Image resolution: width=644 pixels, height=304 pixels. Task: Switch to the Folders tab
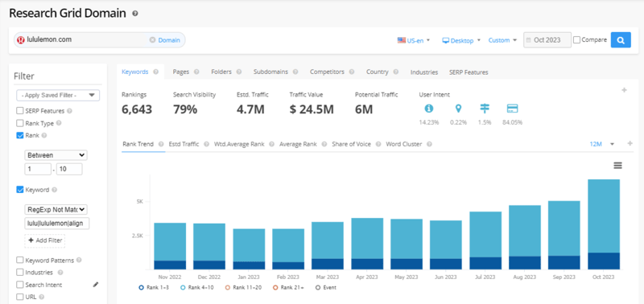tap(221, 72)
